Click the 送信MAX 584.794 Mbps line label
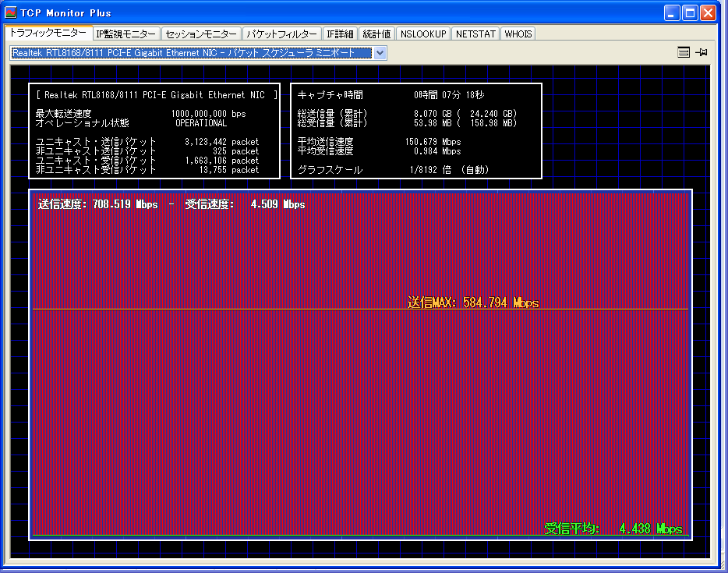The height and width of the screenshot is (573, 728). (x=472, y=302)
